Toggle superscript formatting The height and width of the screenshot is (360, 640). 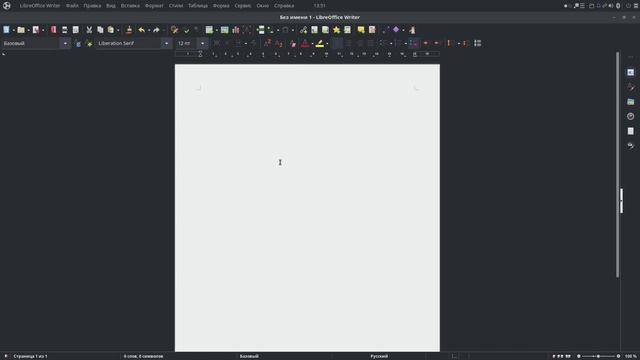tap(268, 43)
